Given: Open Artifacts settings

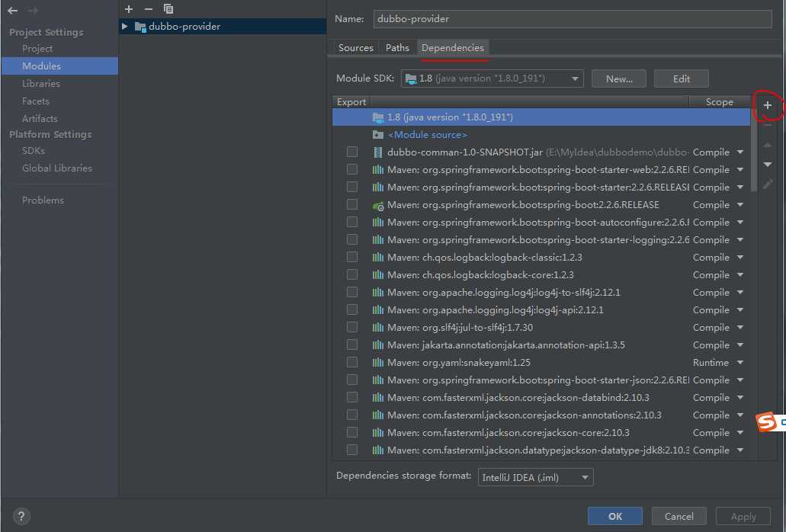Looking at the screenshot, I should coord(40,119).
